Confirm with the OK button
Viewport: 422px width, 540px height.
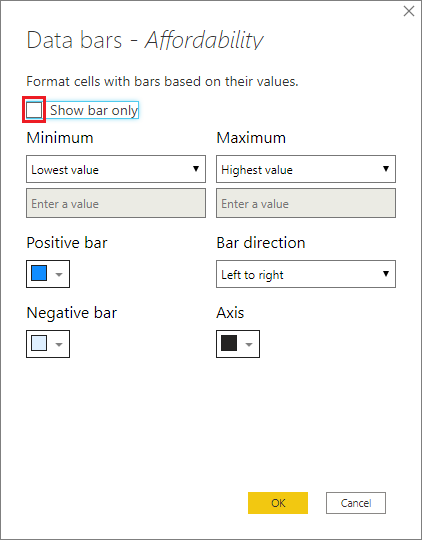278,503
